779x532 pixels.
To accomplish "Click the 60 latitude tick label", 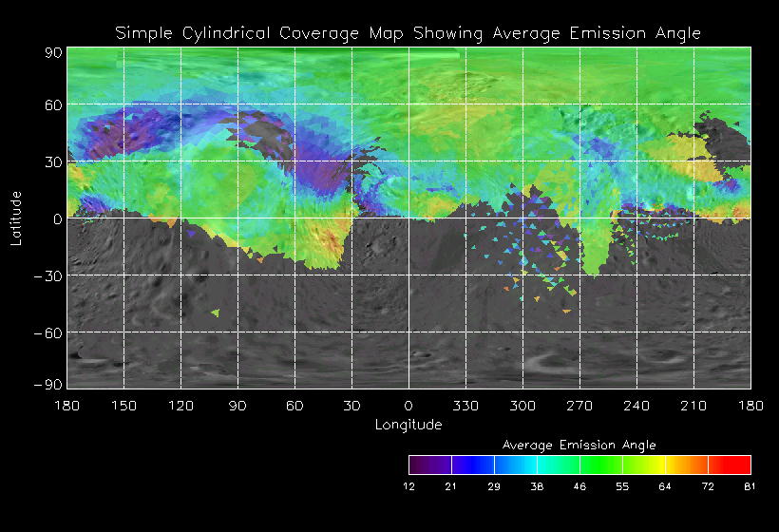I will [53, 104].
